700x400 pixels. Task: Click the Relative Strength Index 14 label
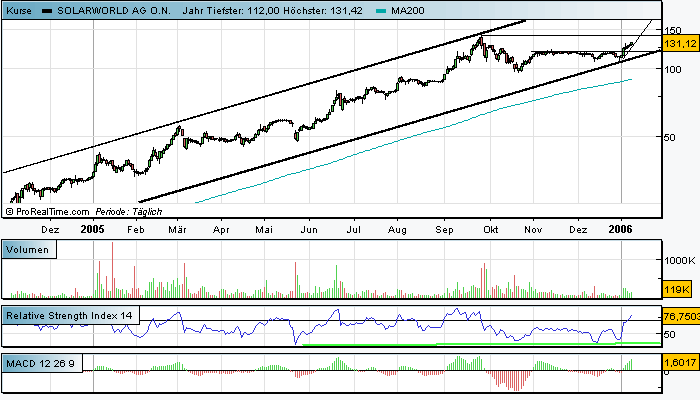(x=70, y=316)
